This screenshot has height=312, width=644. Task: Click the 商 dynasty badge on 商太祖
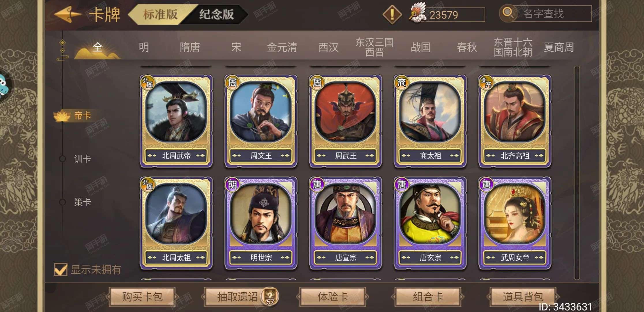coord(401,82)
